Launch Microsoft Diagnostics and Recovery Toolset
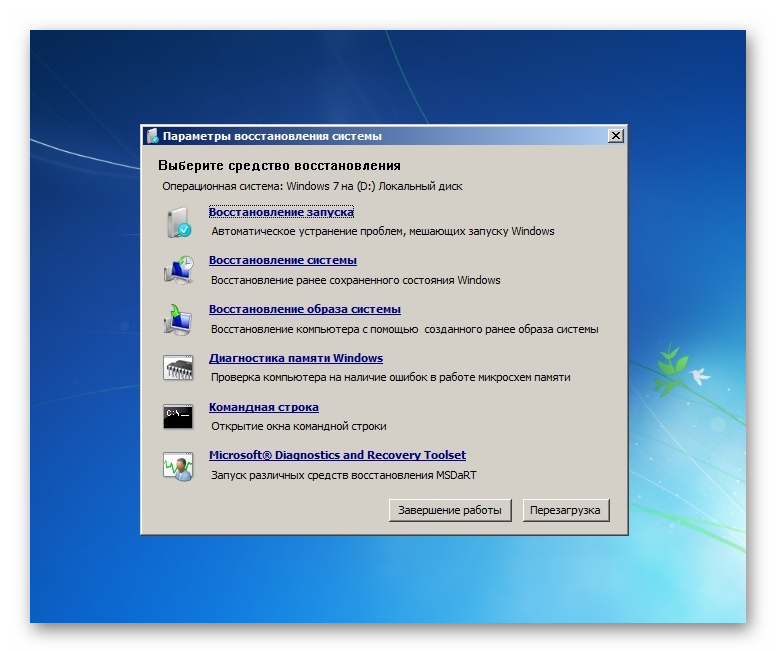This screenshot has height=653, width=776. (x=338, y=455)
